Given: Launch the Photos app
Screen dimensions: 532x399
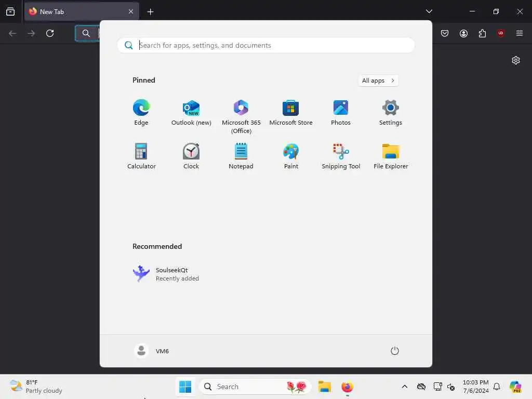Looking at the screenshot, I should point(341,113).
